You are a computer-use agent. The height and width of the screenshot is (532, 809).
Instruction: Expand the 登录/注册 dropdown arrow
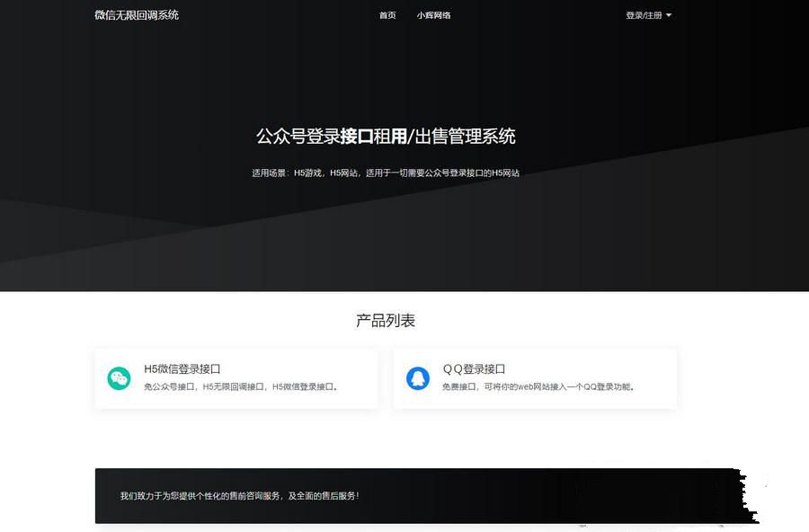[x=669, y=15]
